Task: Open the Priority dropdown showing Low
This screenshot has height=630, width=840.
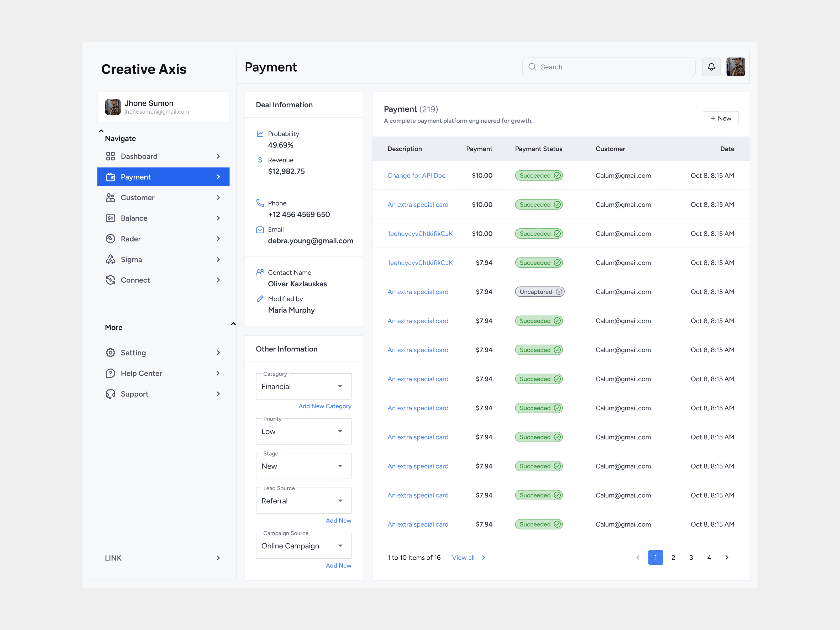Action: pyautogui.click(x=303, y=431)
